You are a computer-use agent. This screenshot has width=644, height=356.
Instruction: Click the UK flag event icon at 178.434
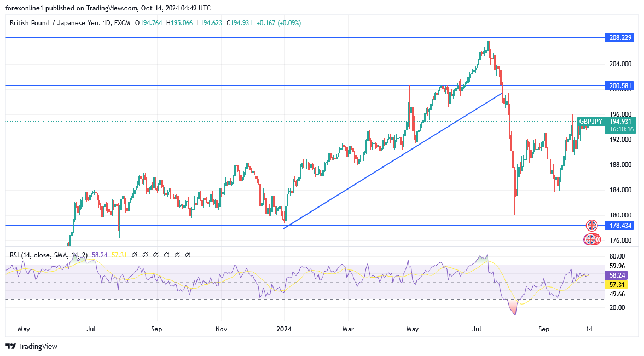pos(591,225)
